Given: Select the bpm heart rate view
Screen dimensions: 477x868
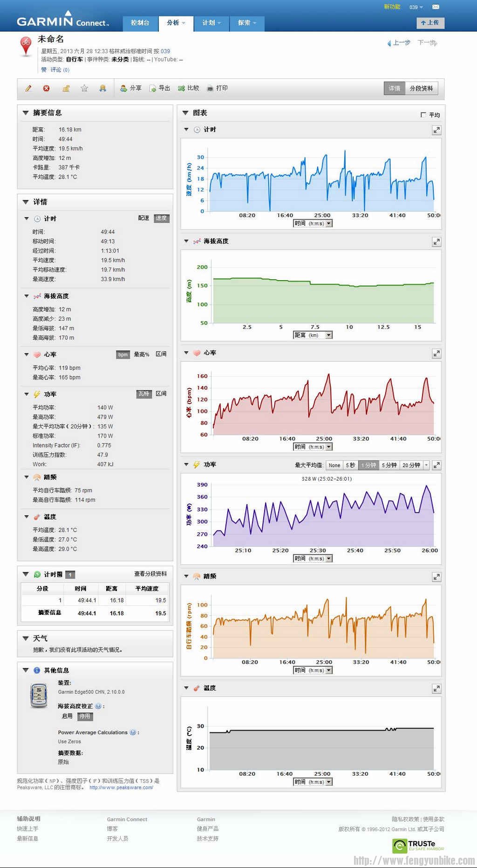Looking at the screenshot, I should tap(123, 355).
